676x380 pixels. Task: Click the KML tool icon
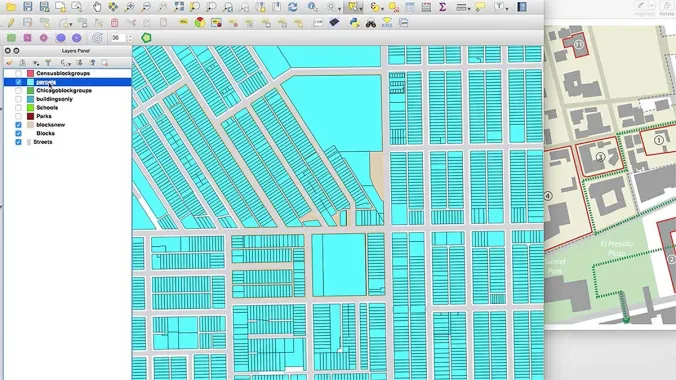(x=387, y=22)
